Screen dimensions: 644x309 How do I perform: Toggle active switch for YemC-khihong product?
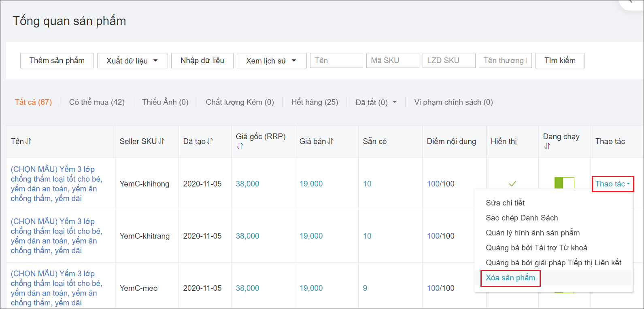564,183
